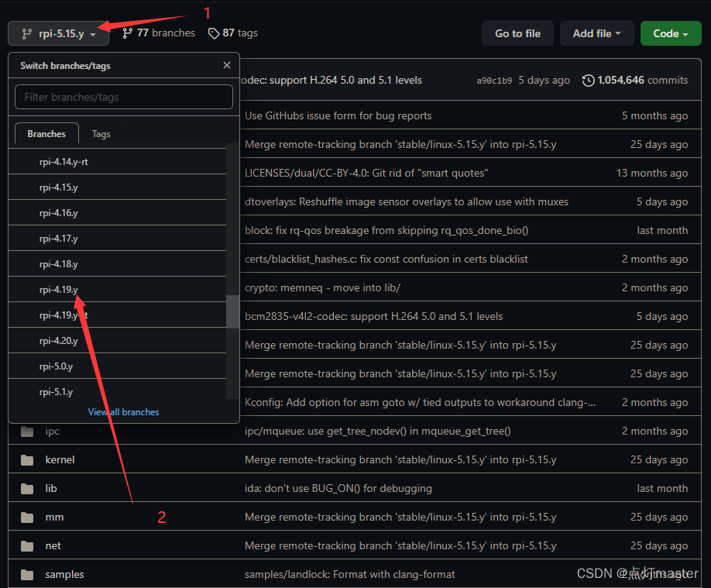This screenshot has height=588, width=711.
Task: Focus the Filter branches/tags input
Action: click(124, 97)
